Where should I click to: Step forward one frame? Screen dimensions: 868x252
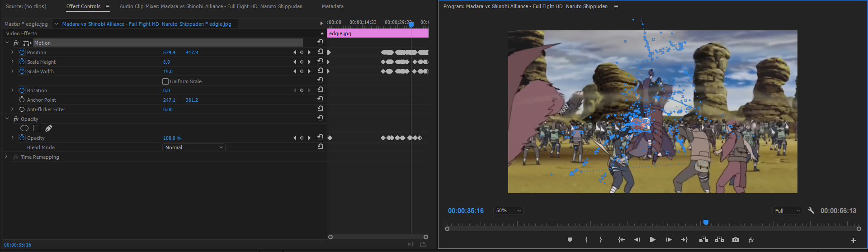click(669, 240)
